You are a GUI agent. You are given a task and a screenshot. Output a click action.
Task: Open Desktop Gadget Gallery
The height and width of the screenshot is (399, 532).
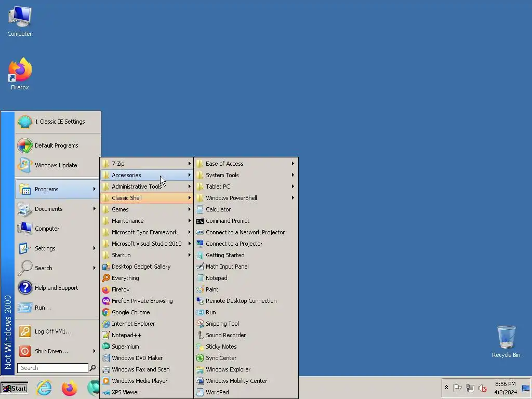click(147, 267)
